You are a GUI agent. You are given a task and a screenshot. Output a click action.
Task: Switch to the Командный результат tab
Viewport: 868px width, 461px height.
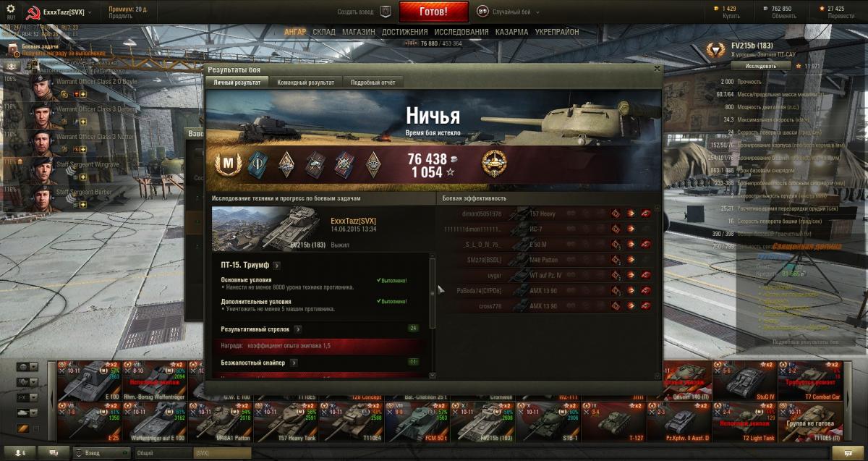tap(305, 83)
